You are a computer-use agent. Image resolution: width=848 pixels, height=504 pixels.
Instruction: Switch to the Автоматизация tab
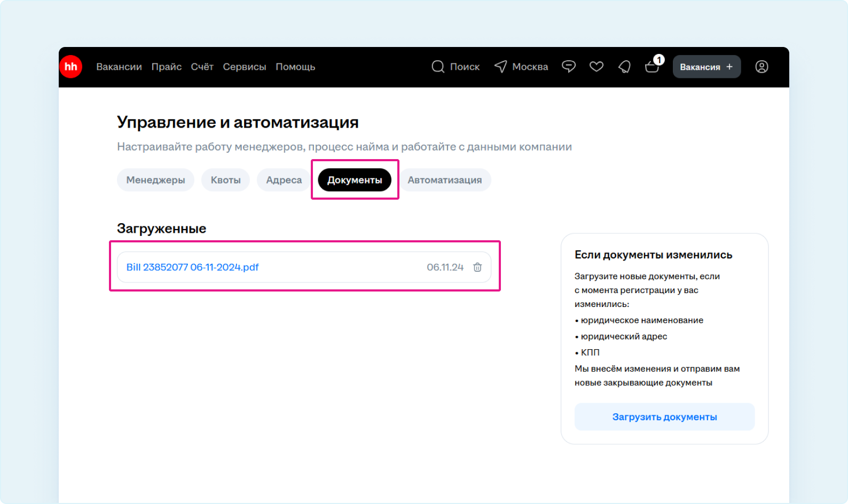(x=445, y=180)
